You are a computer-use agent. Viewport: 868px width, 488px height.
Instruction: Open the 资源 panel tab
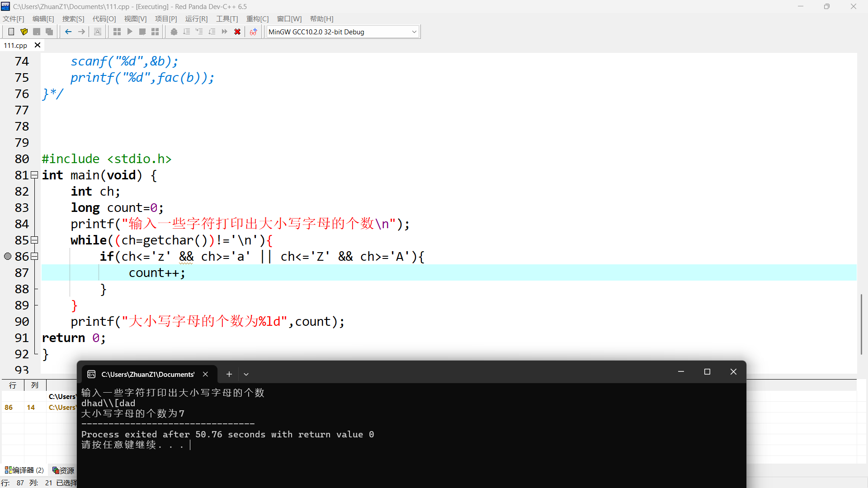click(x=63, y=470)
